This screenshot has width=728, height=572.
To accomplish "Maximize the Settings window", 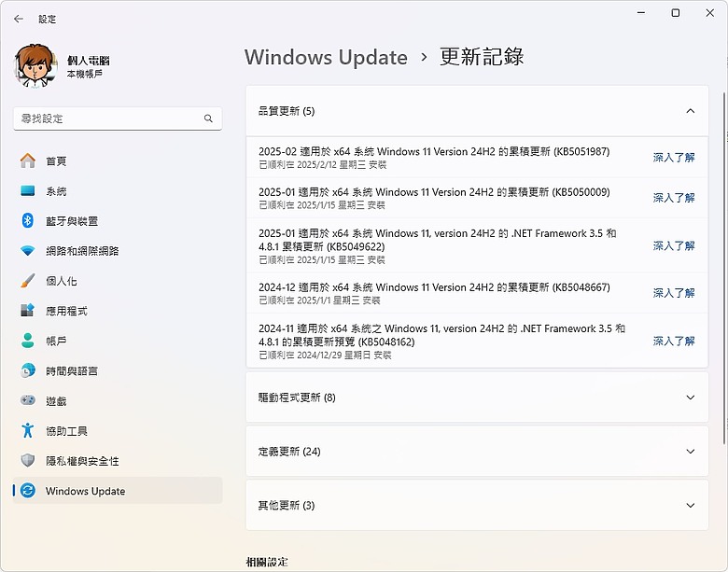I will point(676,12).
